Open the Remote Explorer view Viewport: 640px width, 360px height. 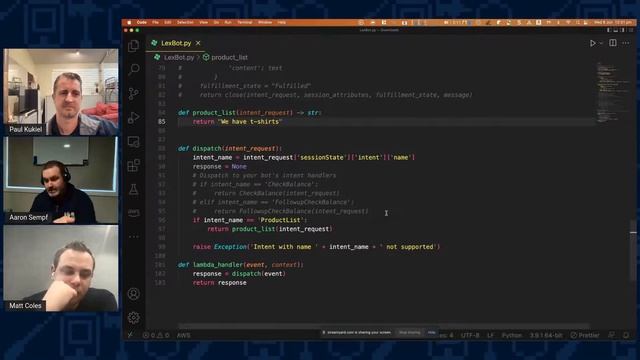133,142
